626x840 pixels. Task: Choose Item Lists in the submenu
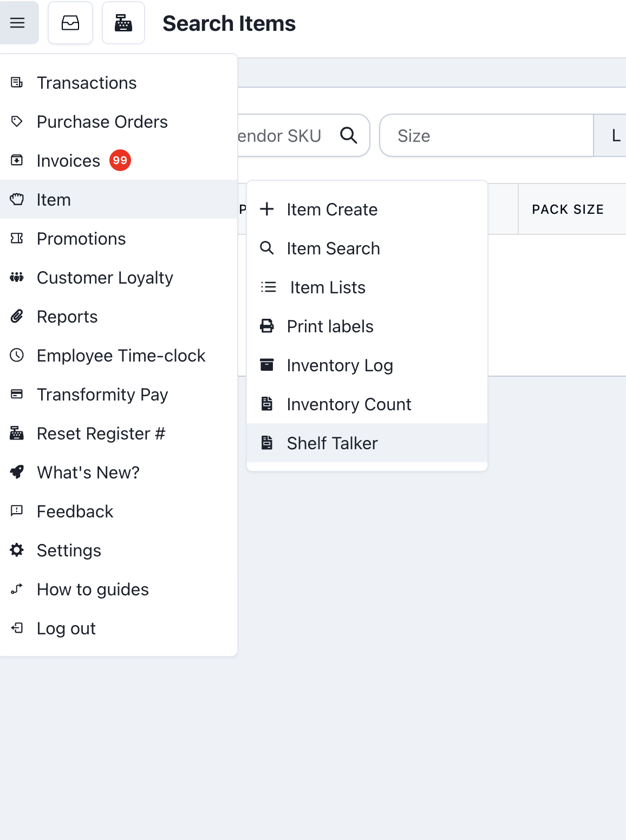[x=328, y=287]
